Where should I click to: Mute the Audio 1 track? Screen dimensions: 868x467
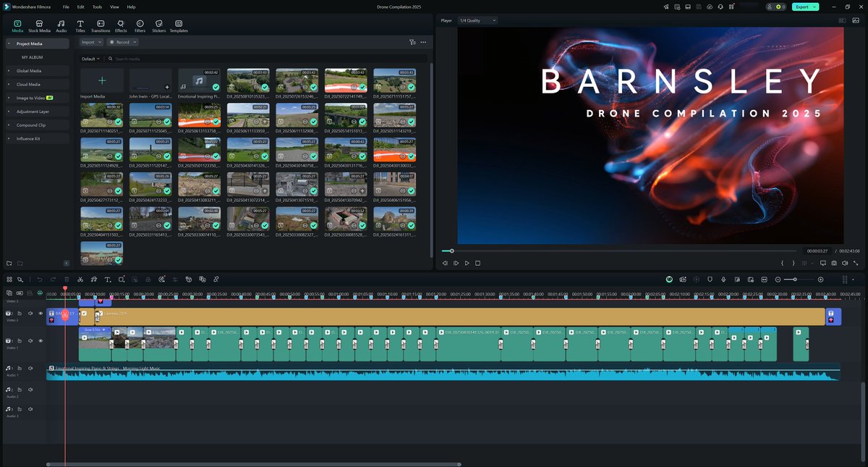(30, 369)
